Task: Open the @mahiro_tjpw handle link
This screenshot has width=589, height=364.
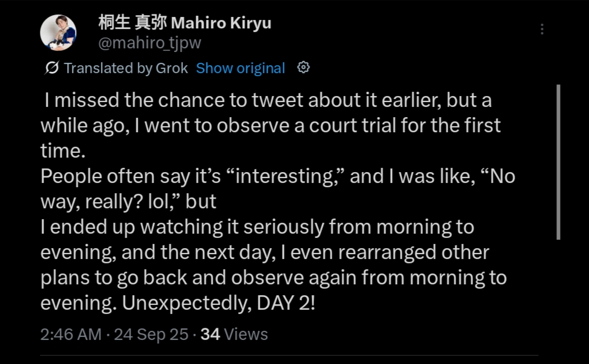Action: pyautogui.click(x=149, y=43)
